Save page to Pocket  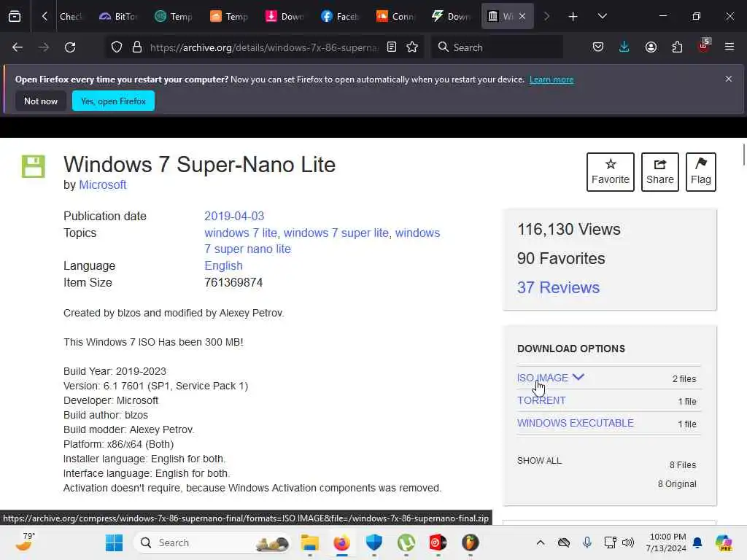[598, 47]
